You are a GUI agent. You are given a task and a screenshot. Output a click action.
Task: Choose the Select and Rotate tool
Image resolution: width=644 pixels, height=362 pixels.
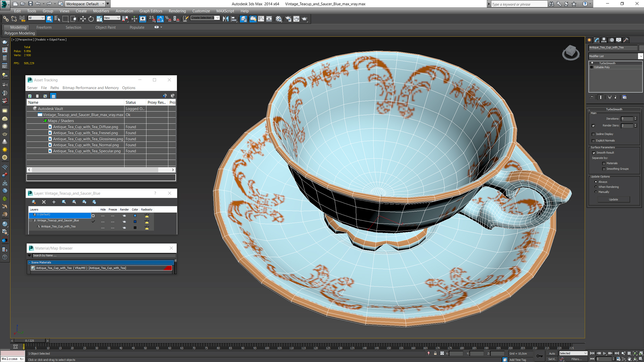pos(91,19)
